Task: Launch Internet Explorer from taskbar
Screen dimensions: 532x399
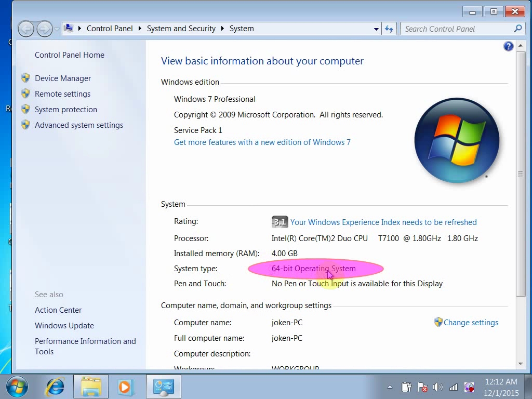Action: pos(55,387)
